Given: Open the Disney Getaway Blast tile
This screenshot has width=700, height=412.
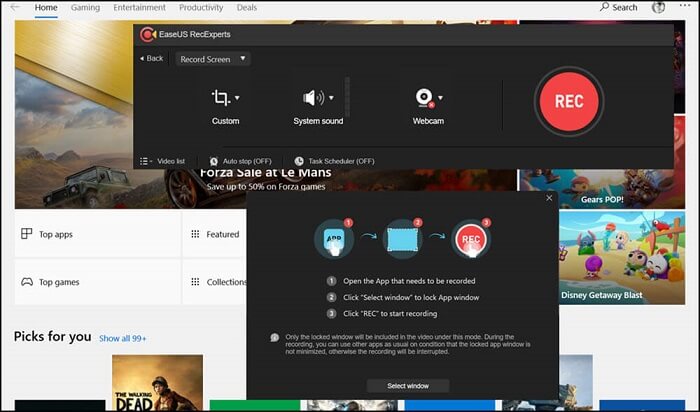Looking at the screenshot, I should [x=622, y=258].
